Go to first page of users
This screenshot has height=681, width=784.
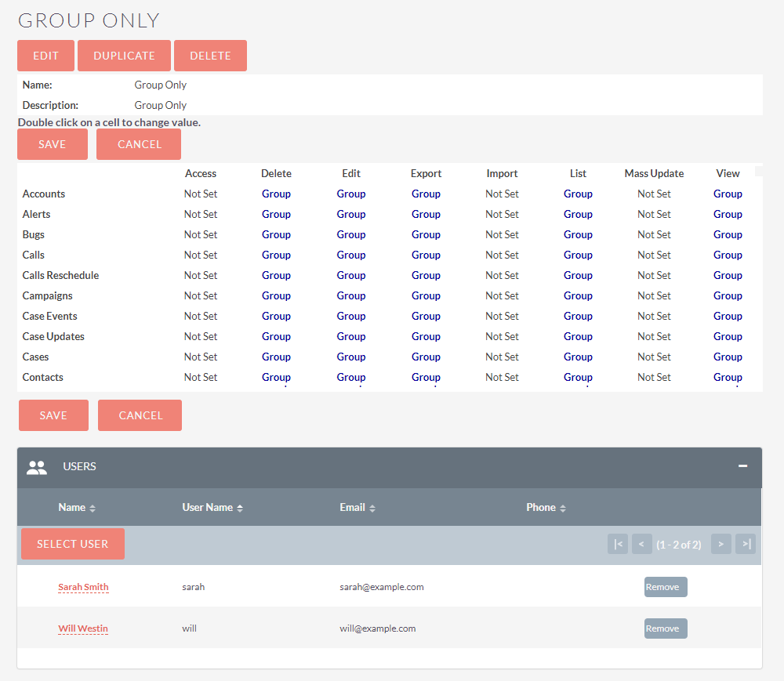tap(618, 544)
